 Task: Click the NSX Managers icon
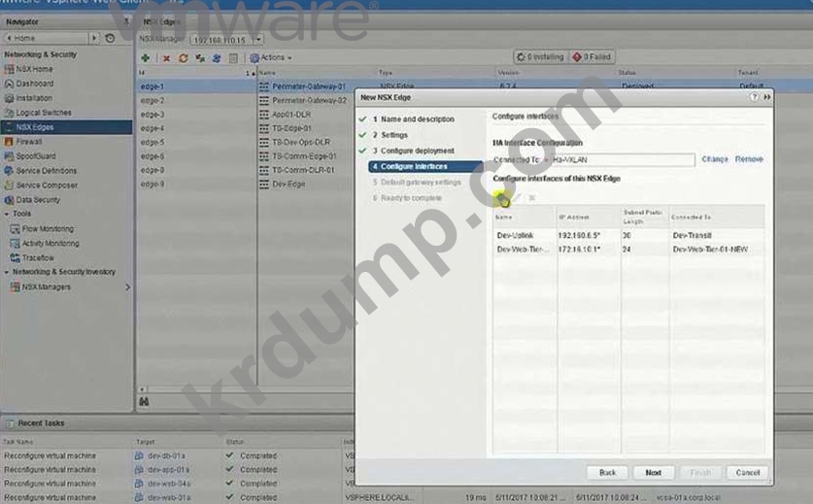pos(15,286)
